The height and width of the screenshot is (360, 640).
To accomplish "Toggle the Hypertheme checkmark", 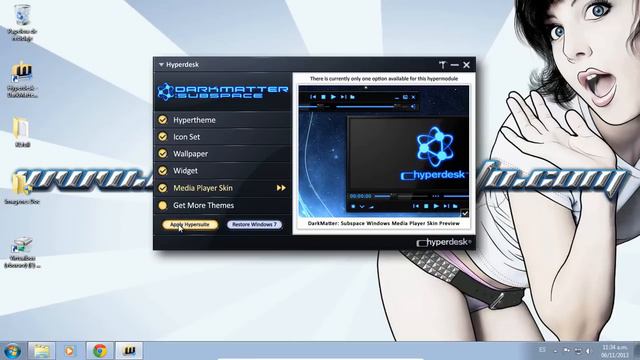I will click(x=163, y=120).
